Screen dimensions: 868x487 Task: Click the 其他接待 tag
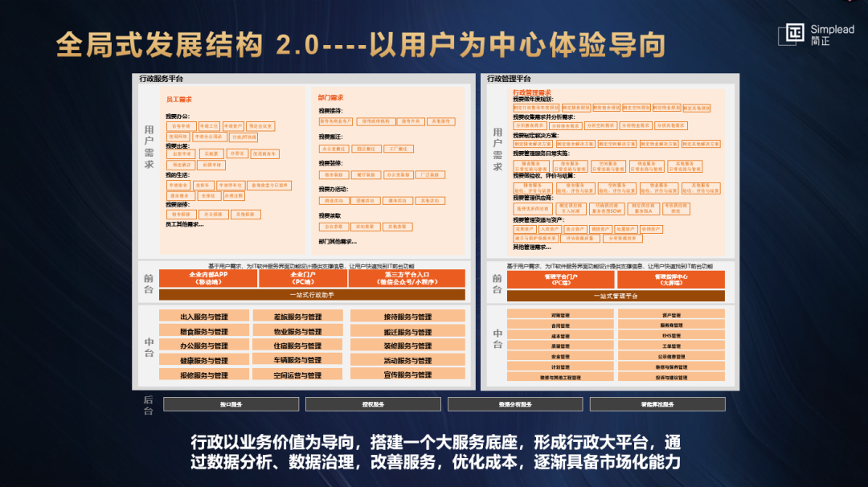441,121
